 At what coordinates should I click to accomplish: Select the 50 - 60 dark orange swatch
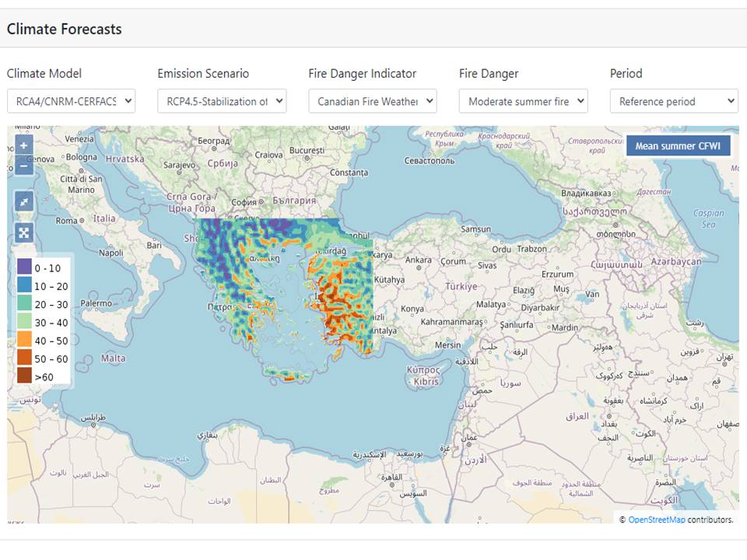click(x=25, y=358)
